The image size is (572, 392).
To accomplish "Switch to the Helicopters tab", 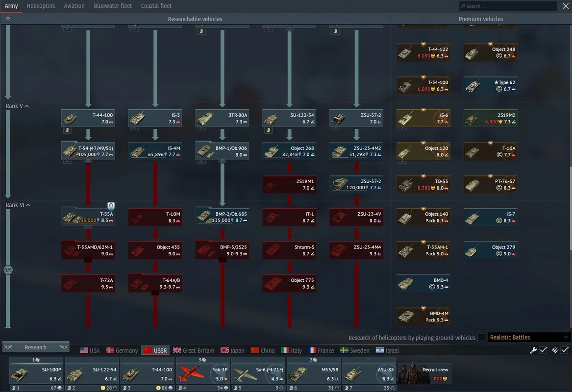I will pos(41,6).
